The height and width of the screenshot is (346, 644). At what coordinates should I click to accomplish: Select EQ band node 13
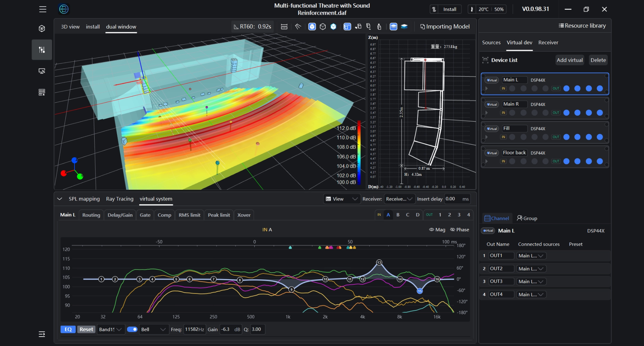point(379,263)
